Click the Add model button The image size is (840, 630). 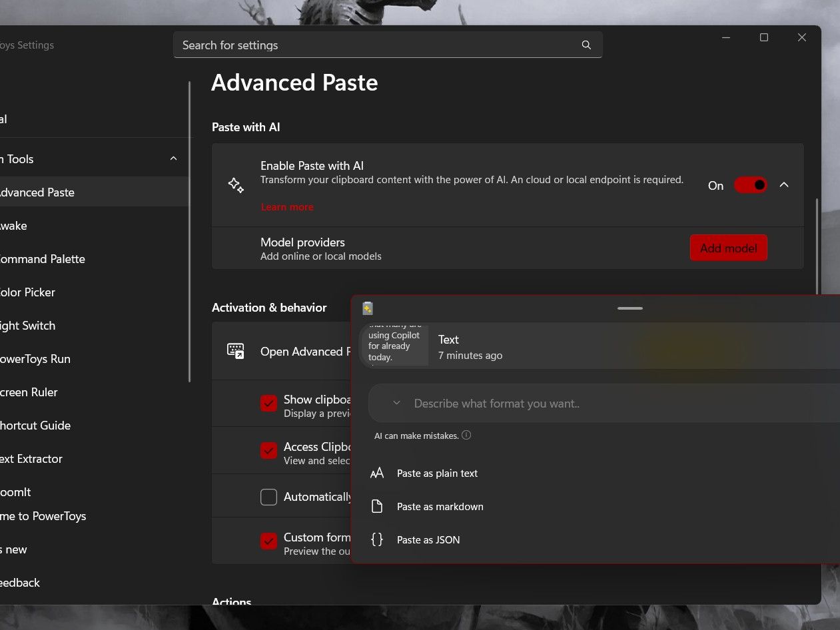click(x=728, y=248)
